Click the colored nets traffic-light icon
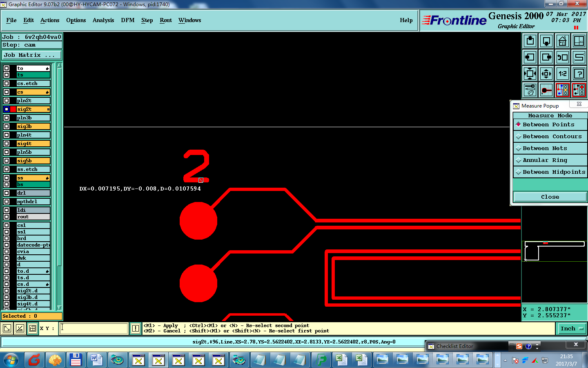 (563, 90)
